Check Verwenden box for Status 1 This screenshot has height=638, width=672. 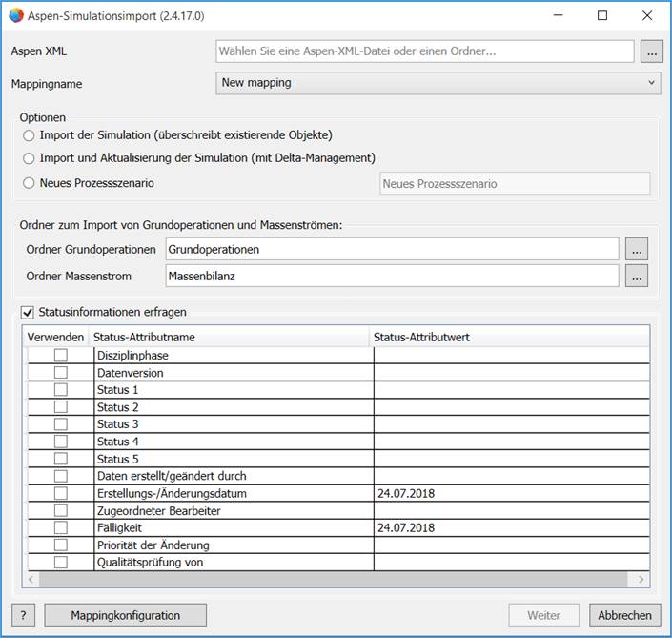61,389
